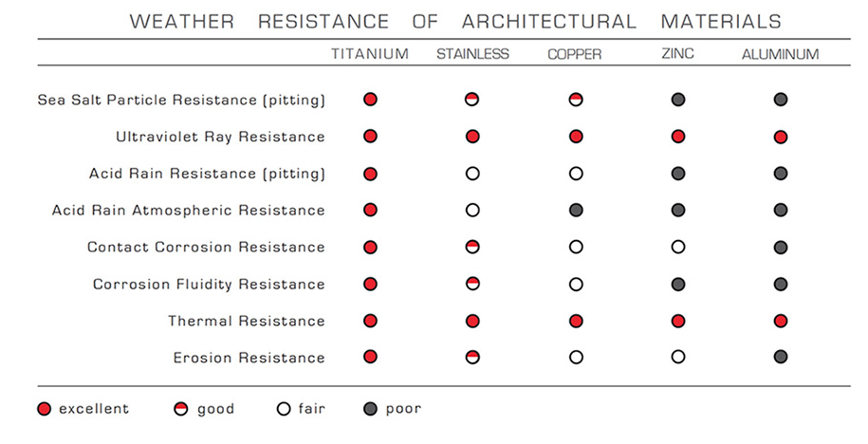Select the TITANIUM column header

tap(370, 54)
